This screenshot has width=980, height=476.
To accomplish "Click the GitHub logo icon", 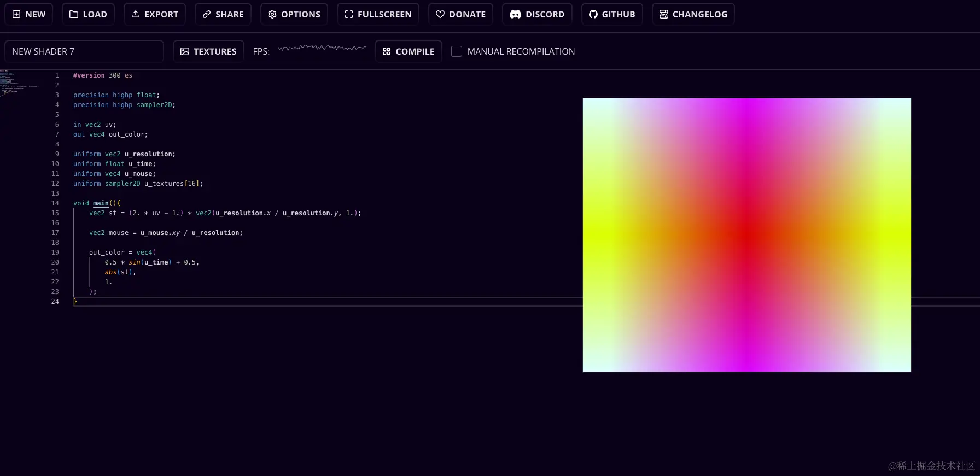I will click(x=593, y=14).
